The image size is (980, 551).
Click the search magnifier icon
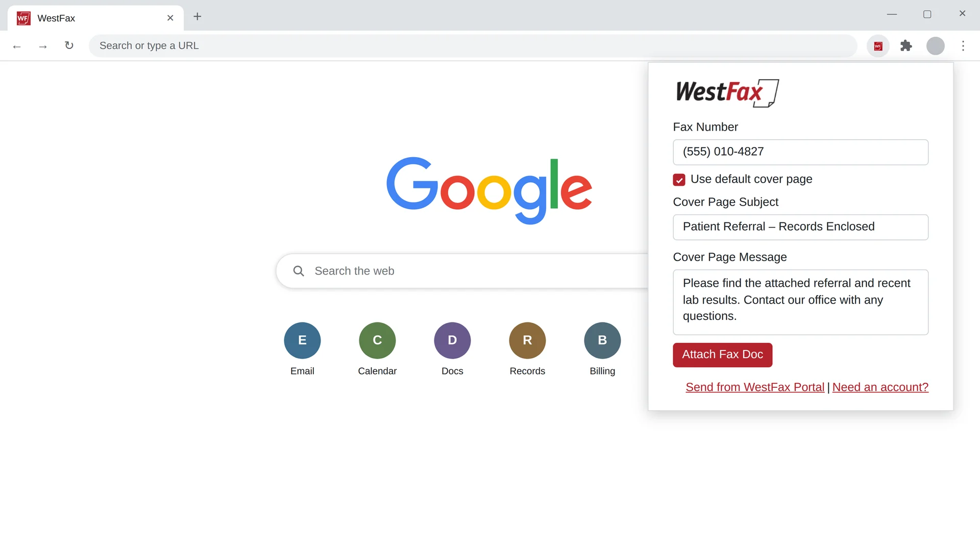299,271
